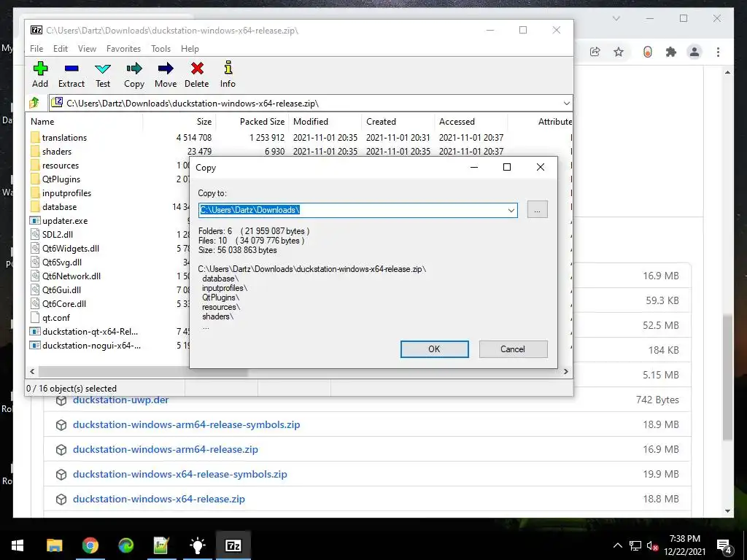
Task: Cancel the Copy dialog
Action: (513, 349)
